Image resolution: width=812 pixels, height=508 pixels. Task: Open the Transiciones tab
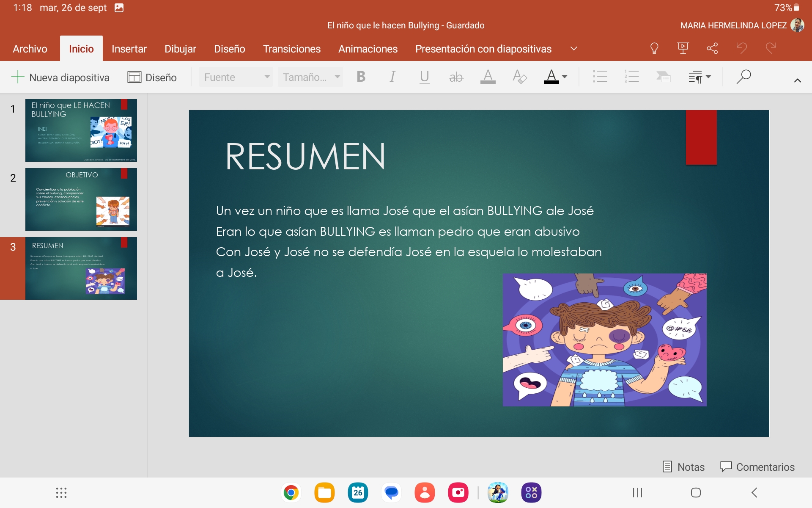(291, 49)
